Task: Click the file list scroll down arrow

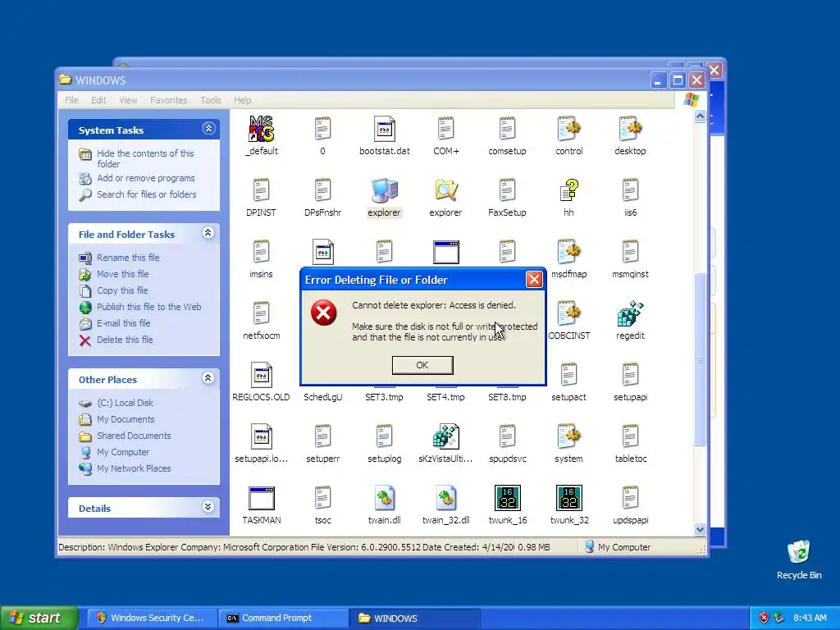Action: pyautogui.click(x=700, y=529)
